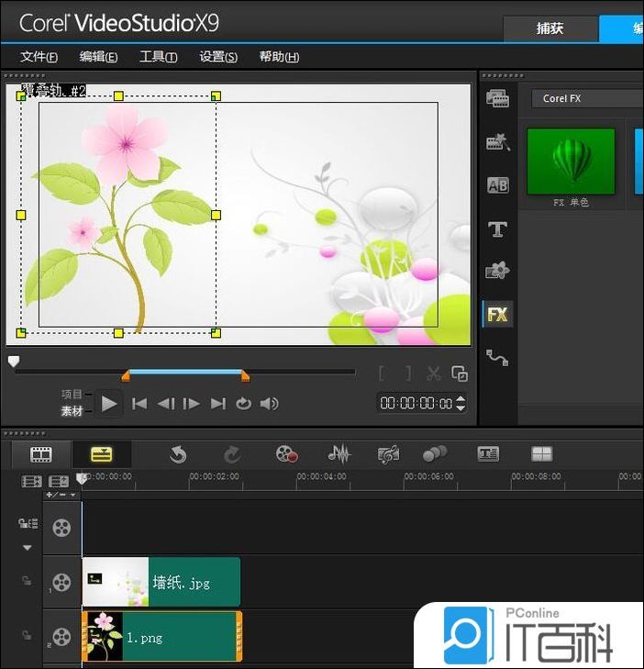
Task: Switch to Timeline View
Action: 101,454
